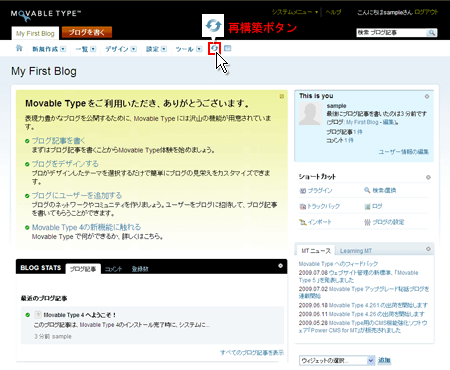Image resolution: width=450 pixels, height=370 pixels.
Task: Open options icon of BLOG STATS widget
Action: pos(280,266)
